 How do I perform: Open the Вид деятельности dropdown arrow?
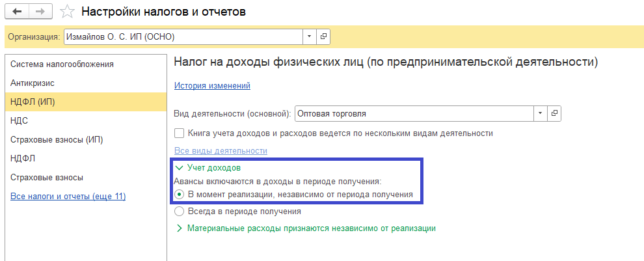click(541, 113)
